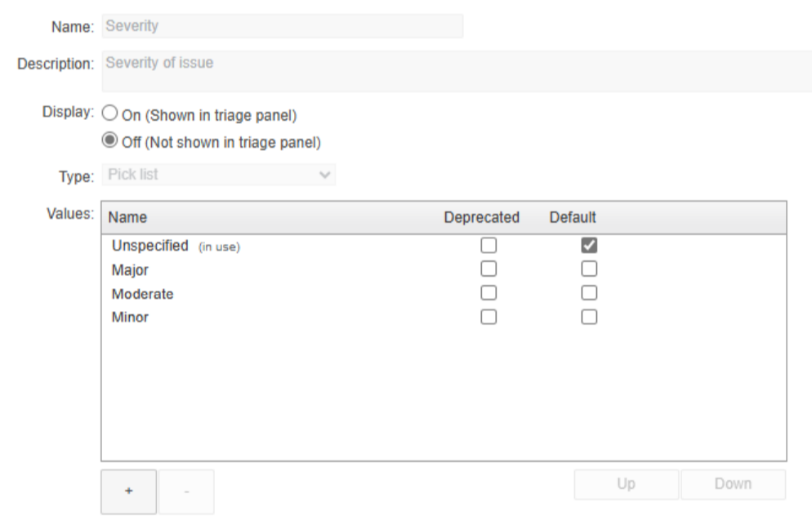
Task: Open the Type Pick list dropdown
Action: pos(219,175)
